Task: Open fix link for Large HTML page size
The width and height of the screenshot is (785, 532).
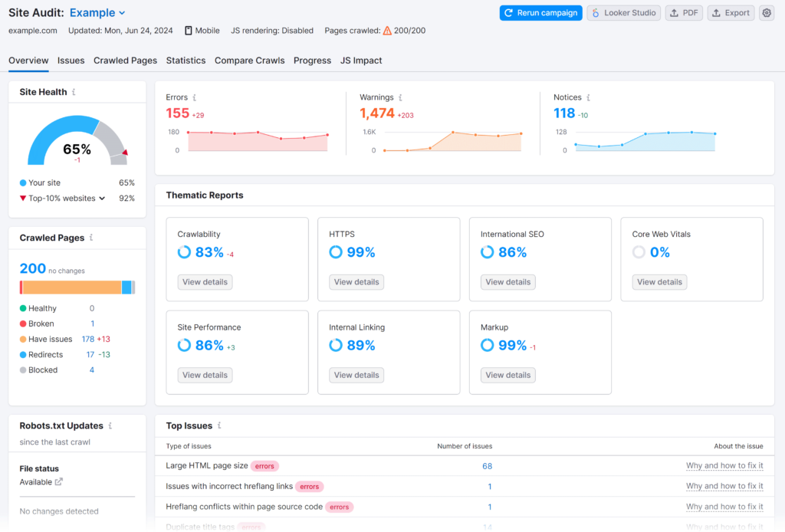Action: (x=724, y=466)
